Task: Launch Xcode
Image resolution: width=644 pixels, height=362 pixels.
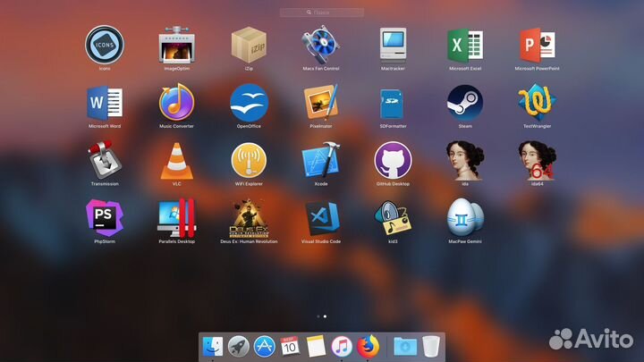Action: click(320, 161)
